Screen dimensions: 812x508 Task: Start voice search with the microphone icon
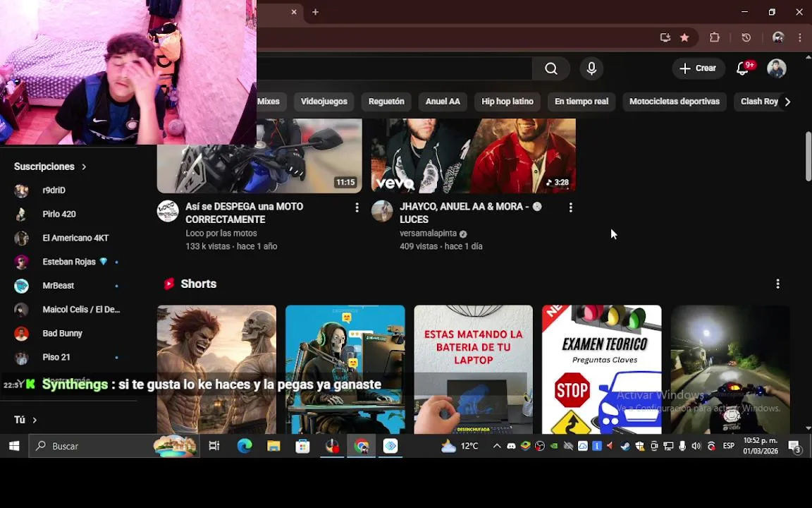coord(591,68)
